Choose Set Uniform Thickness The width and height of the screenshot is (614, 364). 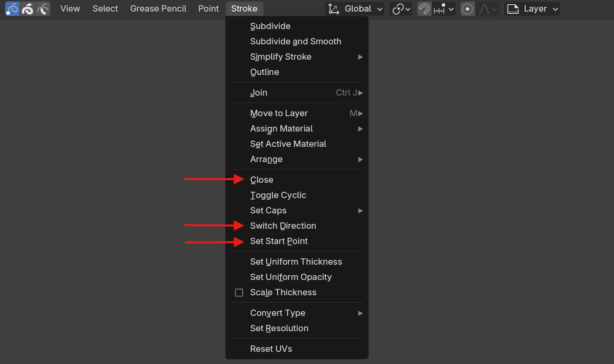(296, 262)
